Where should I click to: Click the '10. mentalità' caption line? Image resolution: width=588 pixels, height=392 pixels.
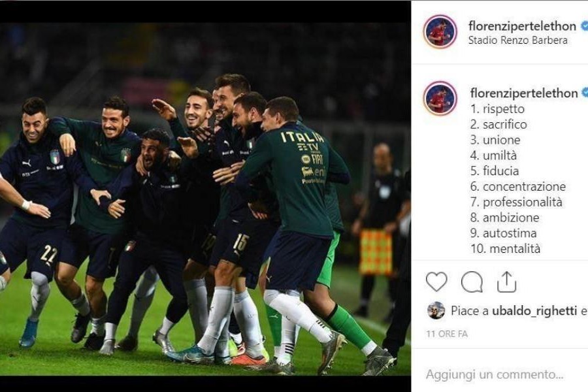point(506,249)
